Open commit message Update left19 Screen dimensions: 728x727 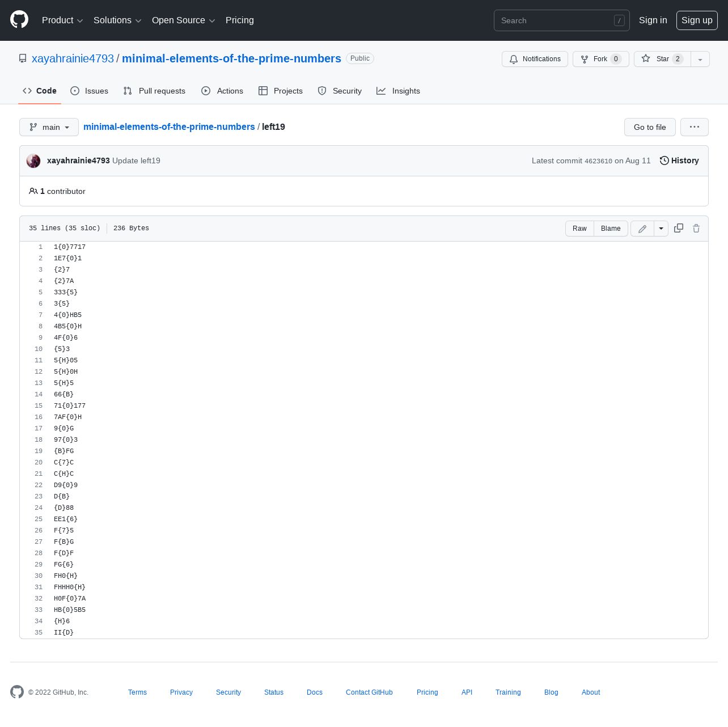pos(136,160)
